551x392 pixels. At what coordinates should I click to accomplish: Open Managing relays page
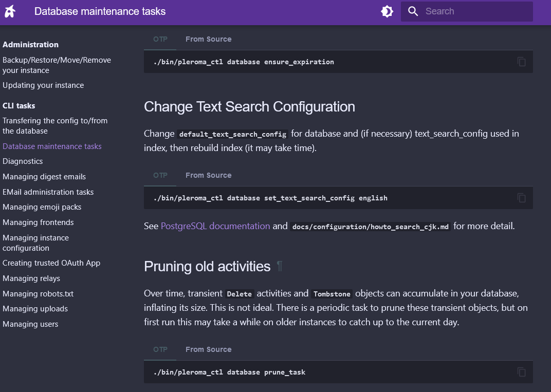[31, 278]
